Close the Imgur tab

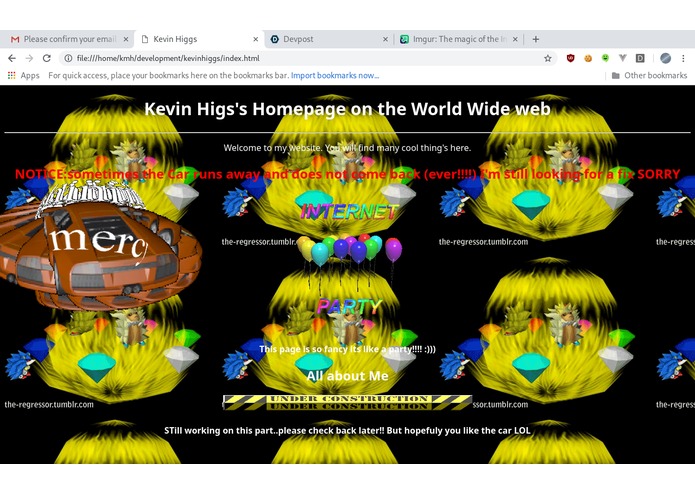pyautogui.click(x=515, y=39)
